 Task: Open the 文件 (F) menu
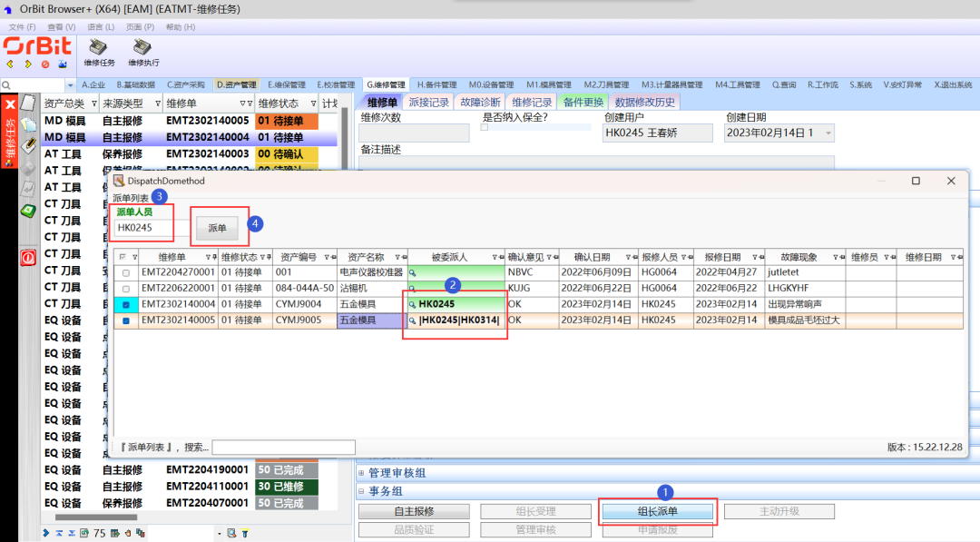pos(22,27)
